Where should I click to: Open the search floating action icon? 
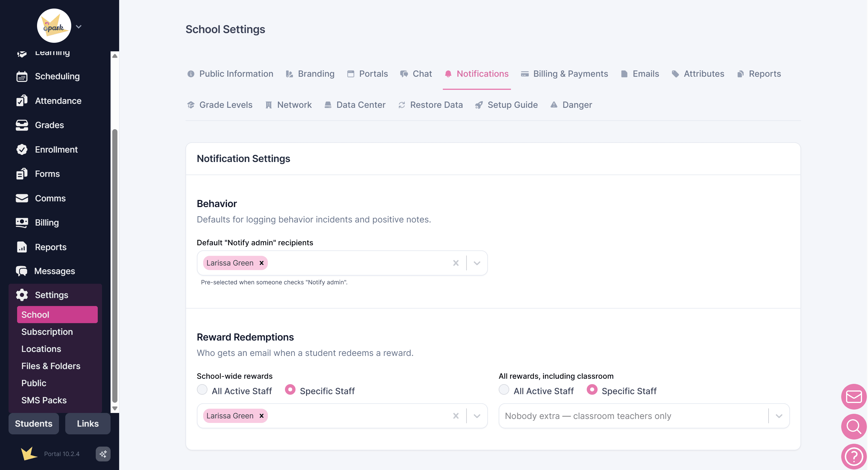[854, 426]
